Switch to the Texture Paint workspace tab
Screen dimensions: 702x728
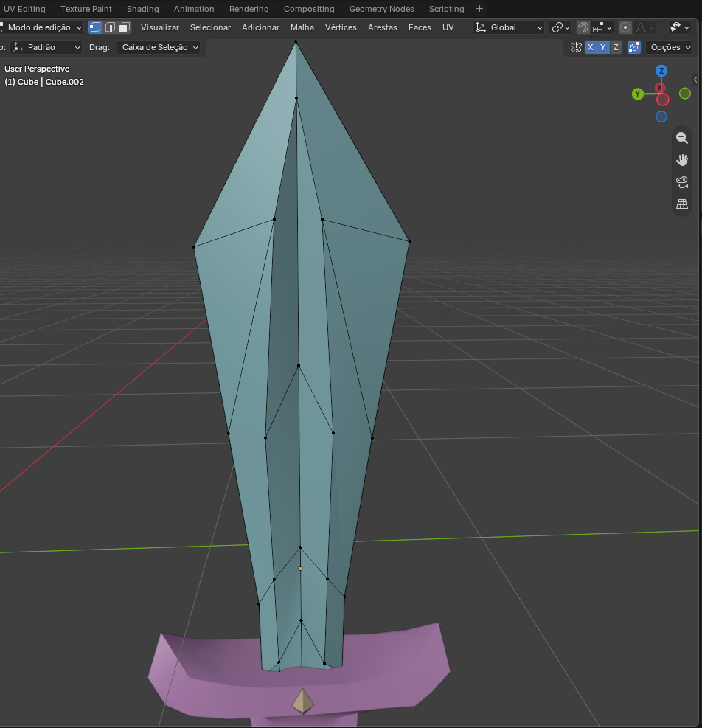pos(86,9)
